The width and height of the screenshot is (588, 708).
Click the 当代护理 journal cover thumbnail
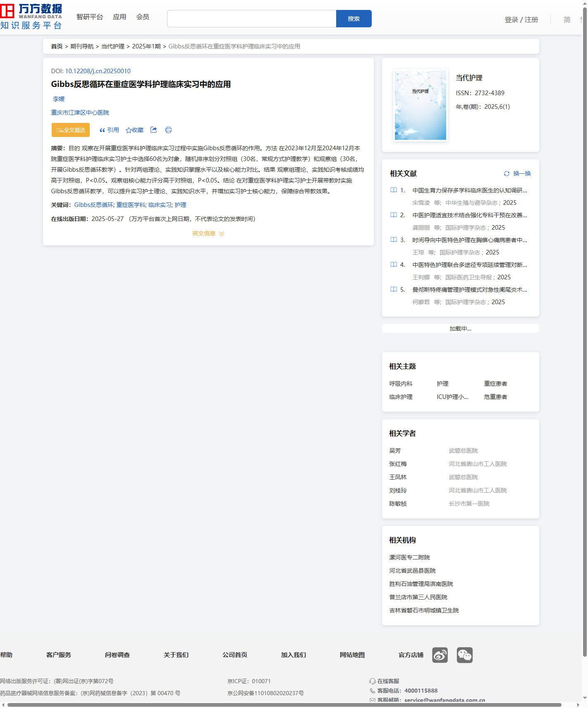(421, 105)
